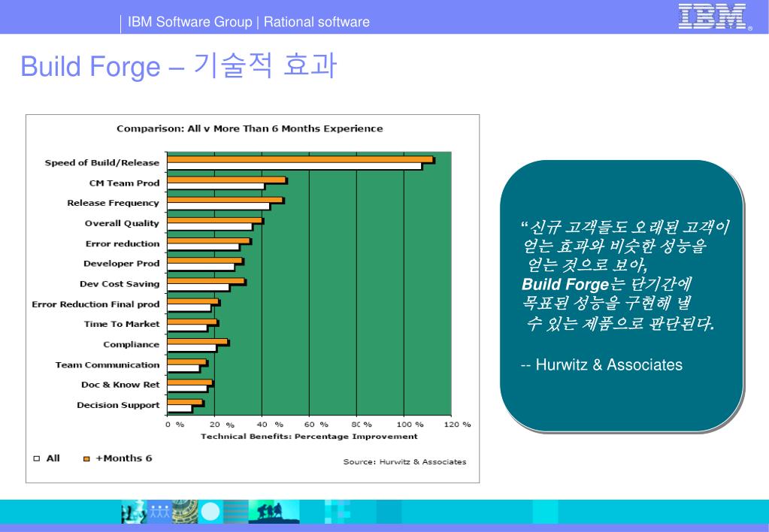Image resolution: width=769 pixels, height=532 pixels.
Task: Click the white Decision Support bar
Action: tap(180, 409)
